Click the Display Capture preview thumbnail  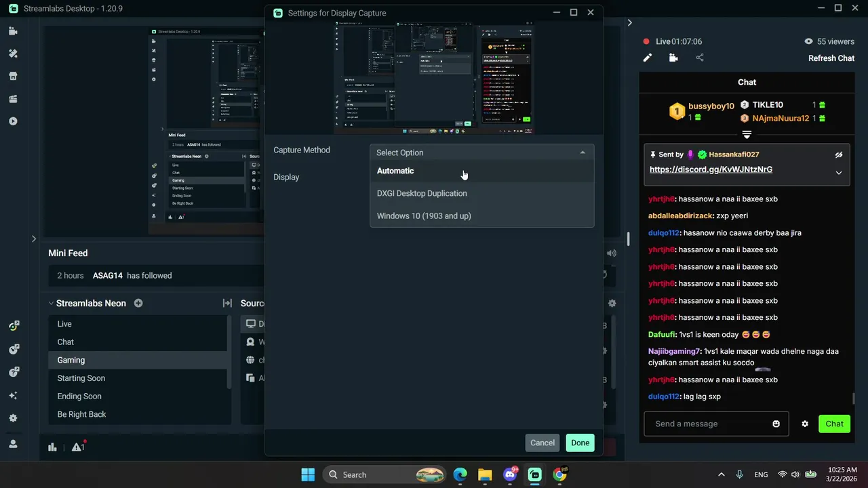[433, 78]
